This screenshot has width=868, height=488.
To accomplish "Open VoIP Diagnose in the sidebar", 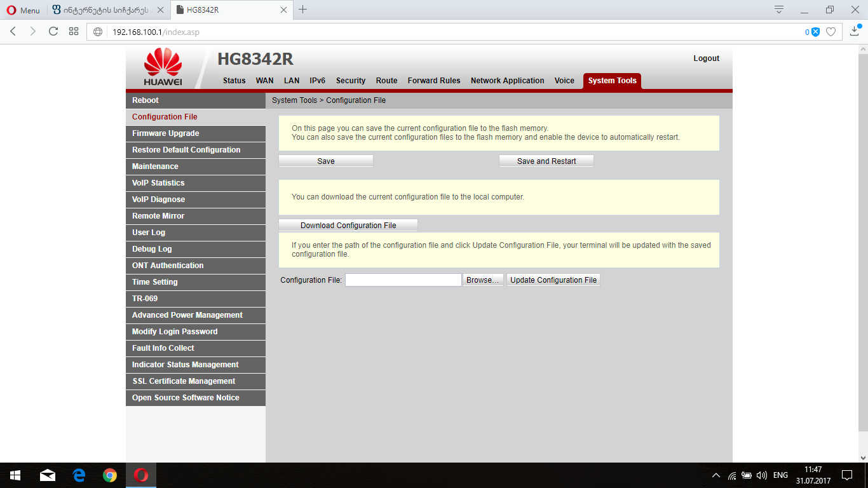I will pos(196,200).
